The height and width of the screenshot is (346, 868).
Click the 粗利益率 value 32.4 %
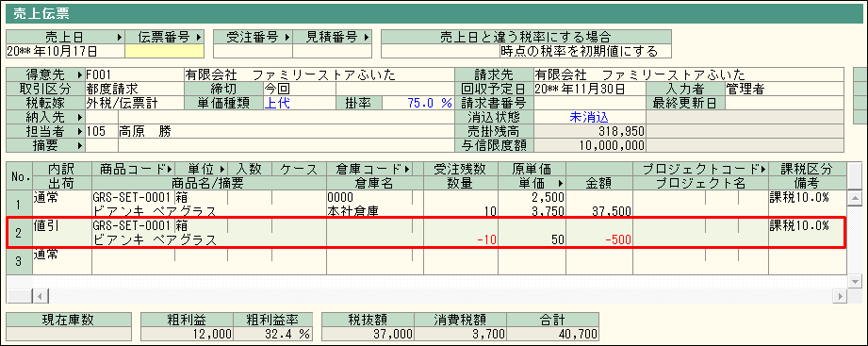(x=273, y=334)
